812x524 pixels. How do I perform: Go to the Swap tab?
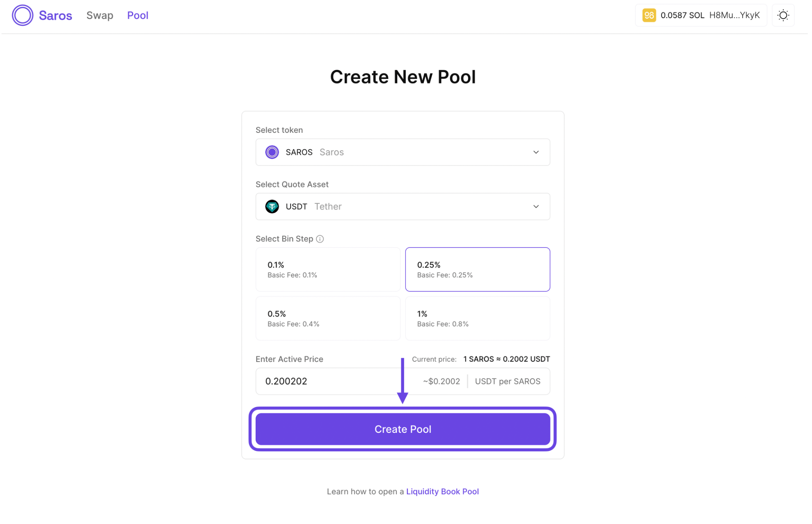tap(100, 15)
